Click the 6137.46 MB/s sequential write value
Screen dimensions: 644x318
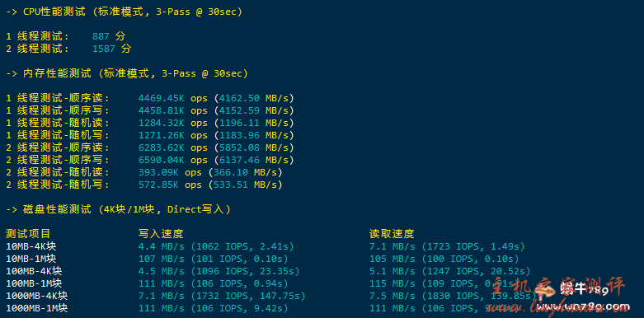tap(256, 160)
